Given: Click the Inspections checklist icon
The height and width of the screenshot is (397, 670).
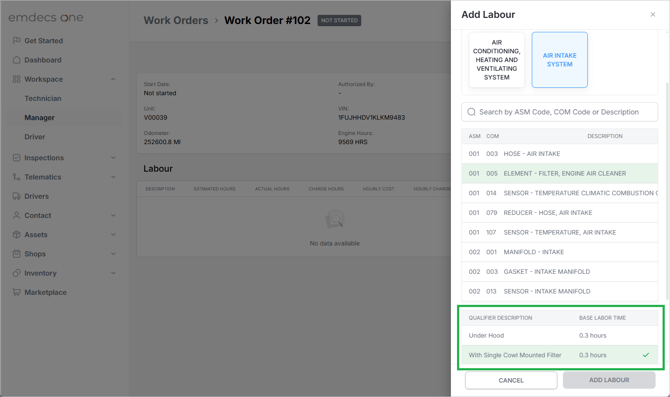Looking at the screenshot, I should [16, 158].
